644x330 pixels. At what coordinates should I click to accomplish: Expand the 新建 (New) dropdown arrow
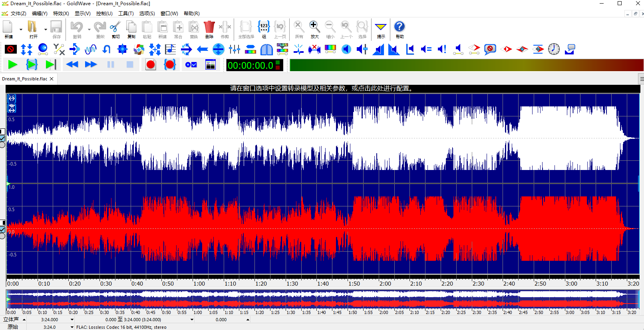point(21,30)
